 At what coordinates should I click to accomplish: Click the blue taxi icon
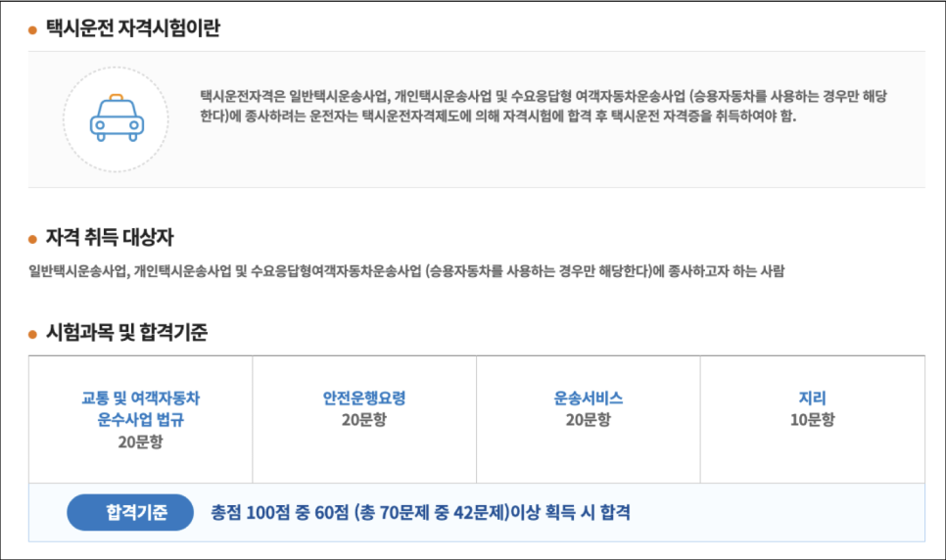pyautogui.click(x=117, y=118)
